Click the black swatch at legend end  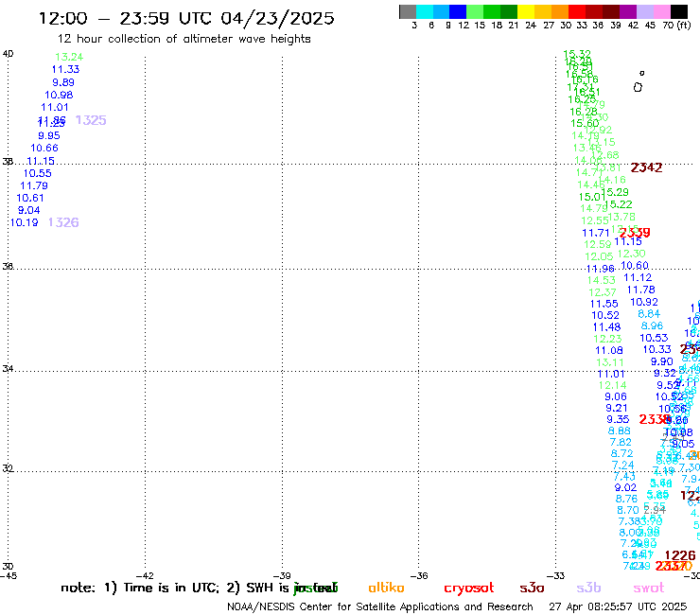point(679,11)
